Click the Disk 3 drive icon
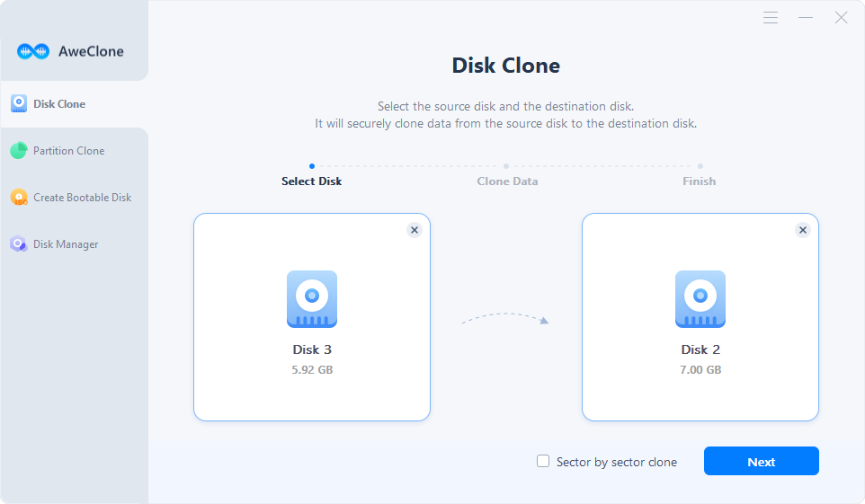 (x=312, y=299)
